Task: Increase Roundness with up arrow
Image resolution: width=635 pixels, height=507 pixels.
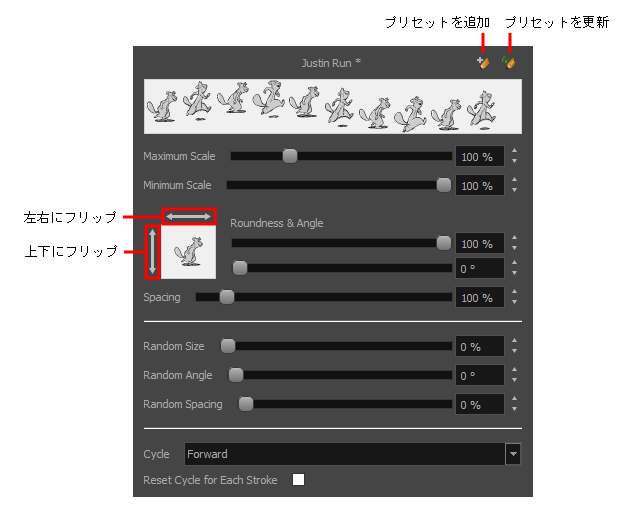Action: click(x=514, y=238)
